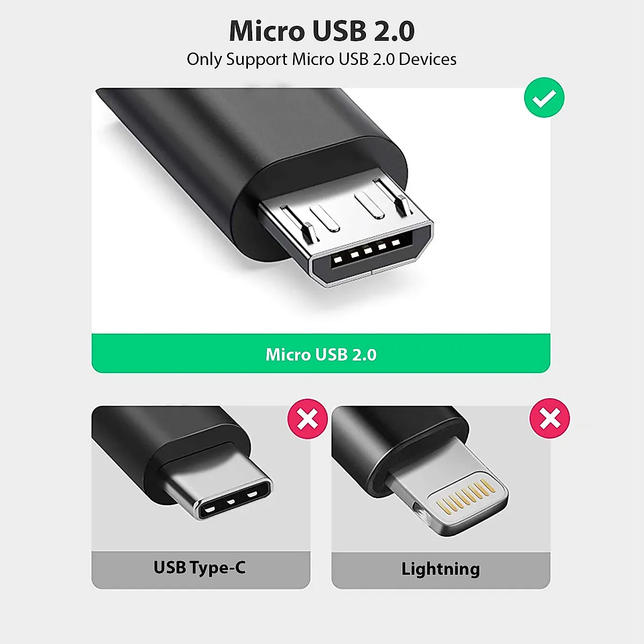Open the large Micro USB product image

(x=321, y=211)
